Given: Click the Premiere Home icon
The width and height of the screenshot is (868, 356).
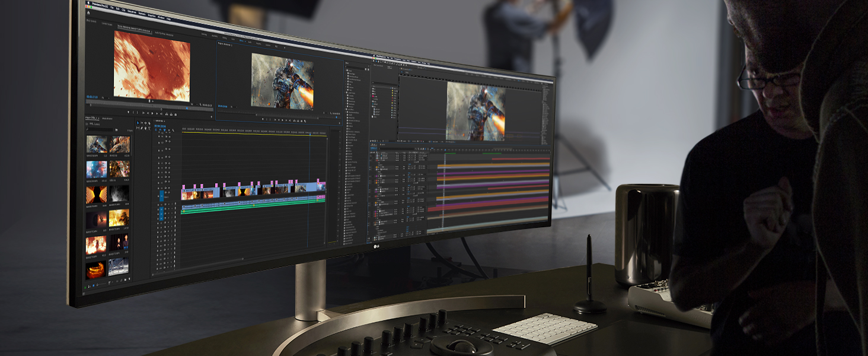Looking at the screenshot, I should pos(88,12).
